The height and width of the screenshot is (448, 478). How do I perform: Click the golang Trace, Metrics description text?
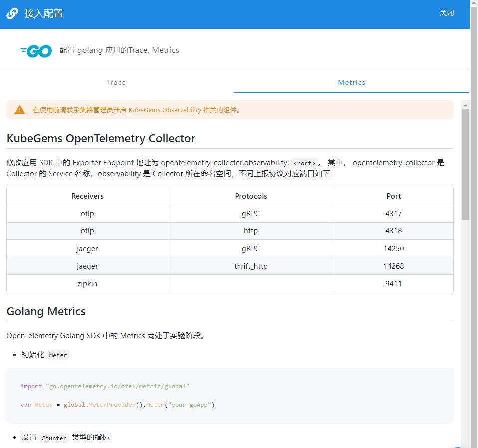pyautogui.click(x=119, y=50)
